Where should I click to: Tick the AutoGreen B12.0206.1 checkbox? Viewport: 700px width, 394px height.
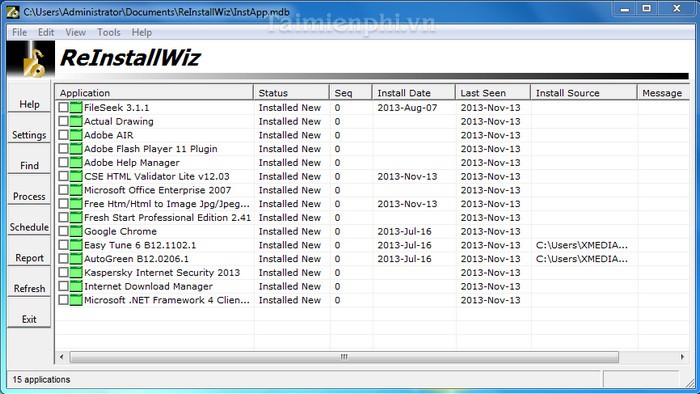point(63,259)
